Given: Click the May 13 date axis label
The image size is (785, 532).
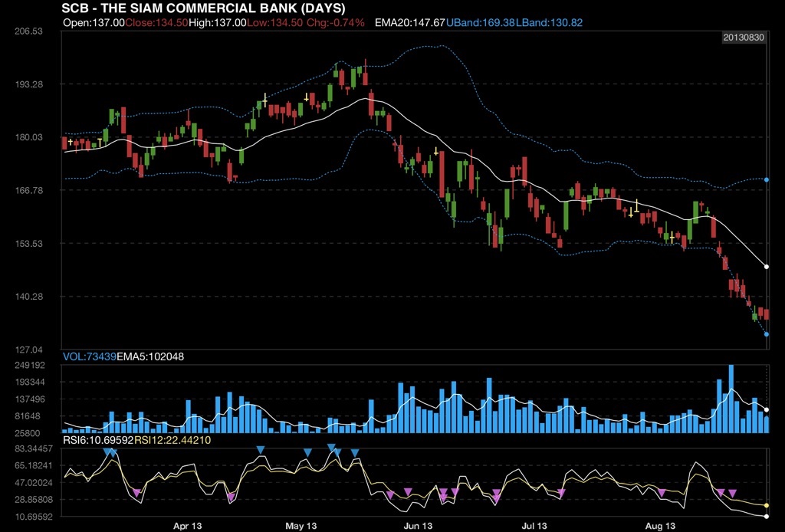Looking at the screenshot, I should click(301, 526).
